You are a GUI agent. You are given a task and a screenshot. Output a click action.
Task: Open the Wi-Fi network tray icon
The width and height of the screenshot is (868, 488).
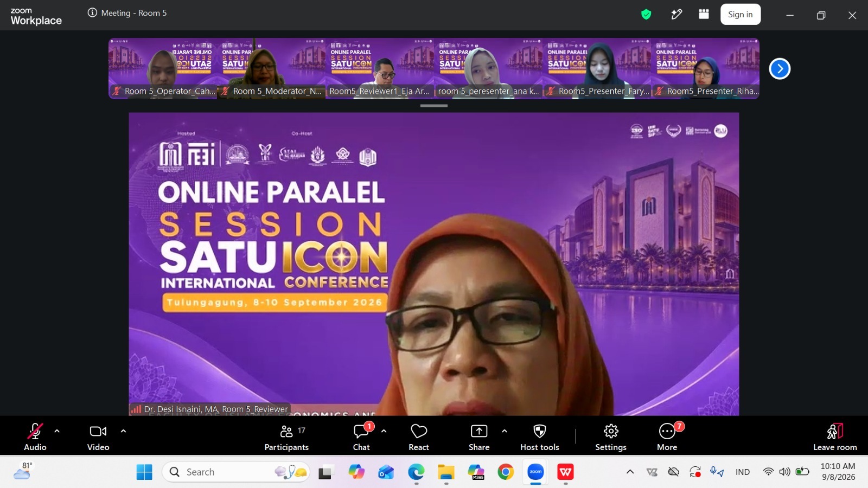(x=768, y=472)
